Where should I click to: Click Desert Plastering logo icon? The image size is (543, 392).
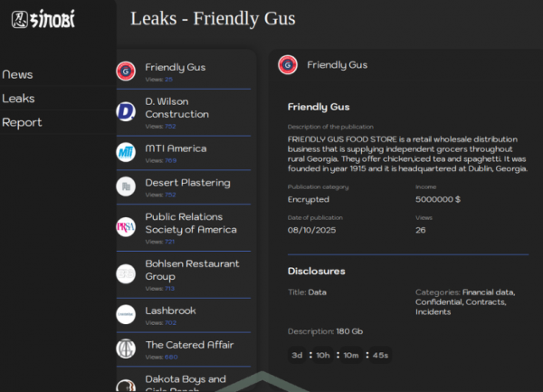click(126, 186)
